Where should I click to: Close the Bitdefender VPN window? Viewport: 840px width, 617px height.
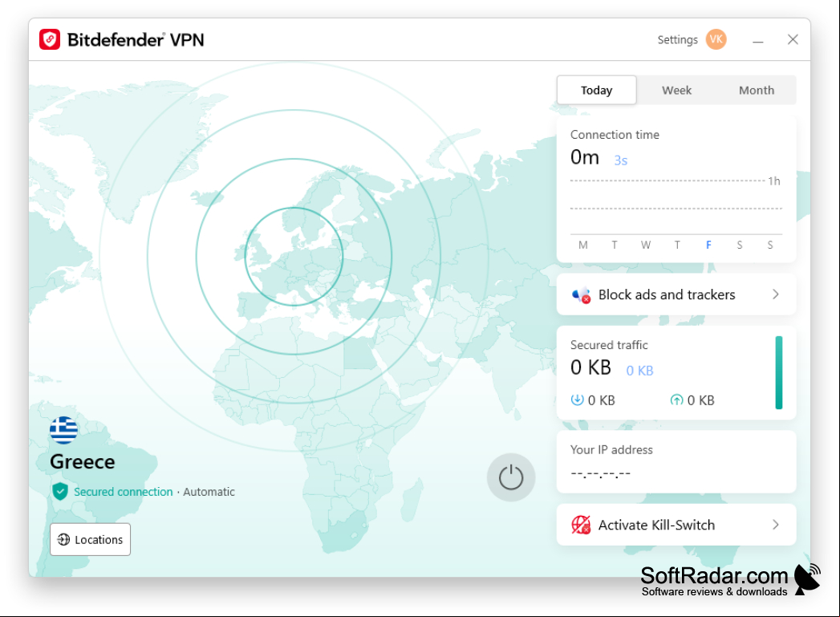(793, 39)
